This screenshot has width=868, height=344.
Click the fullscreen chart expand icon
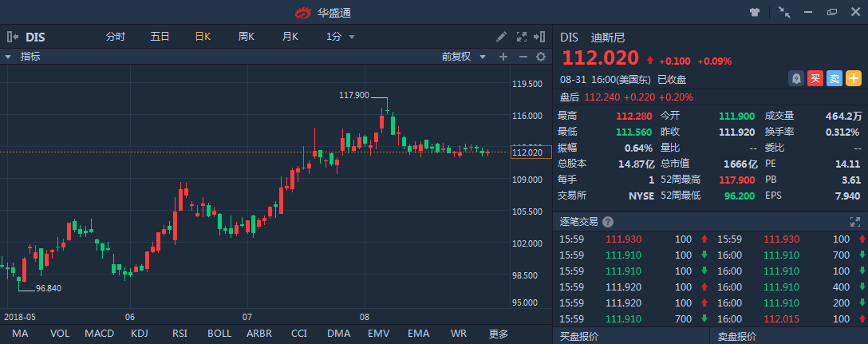(x=522, y=38)
